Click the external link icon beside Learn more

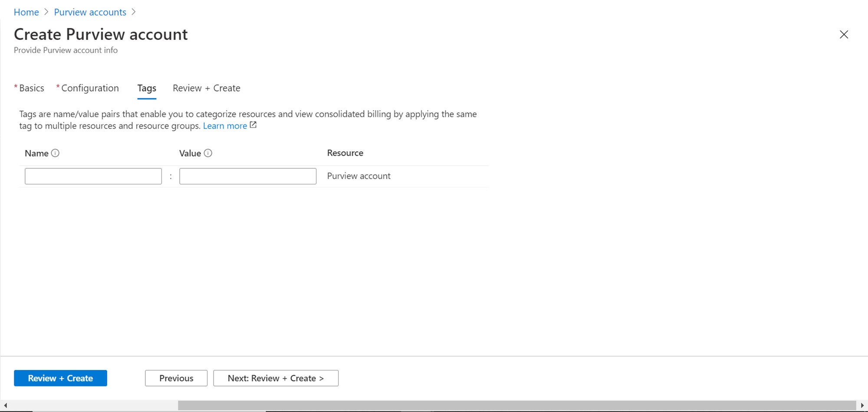pyautogui.click(x=253, y=125)
